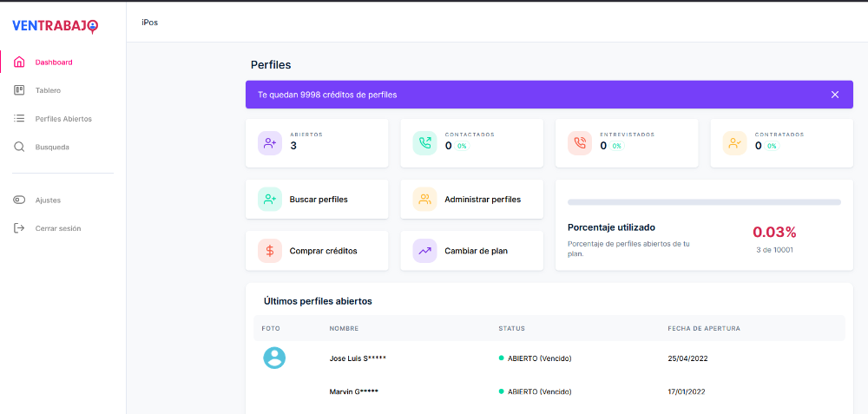
Task: Open Marvin G***** profile entry
Action: click(353, 391)
